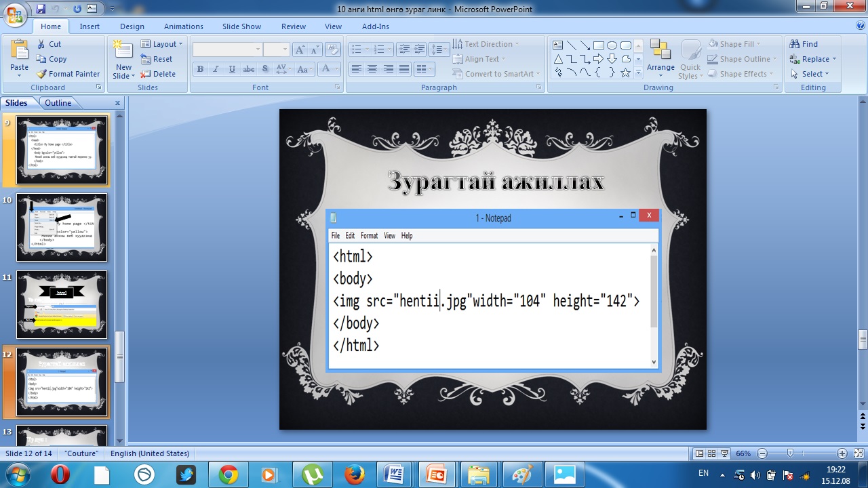Screen dimensions: 868x488
Task: Start Slide Show from status bar
Action: pos(724,453)
